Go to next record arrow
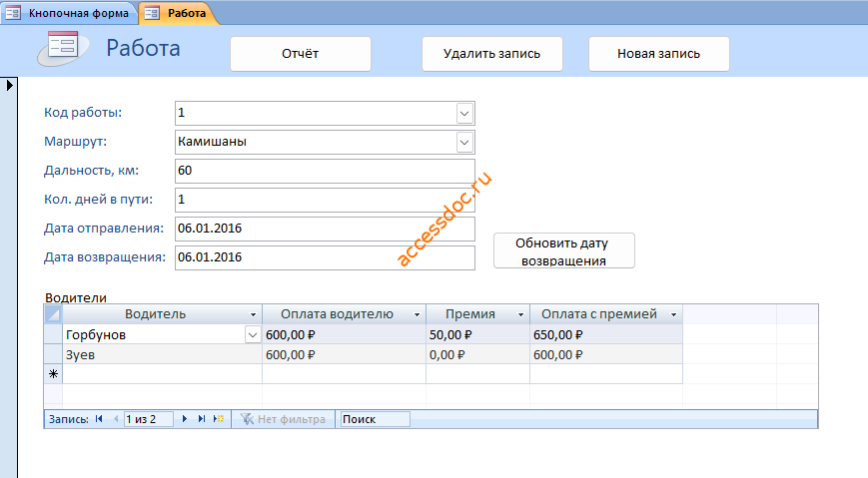Image resolution: width=868 pixels, height=478 pixels. [185, 419]
